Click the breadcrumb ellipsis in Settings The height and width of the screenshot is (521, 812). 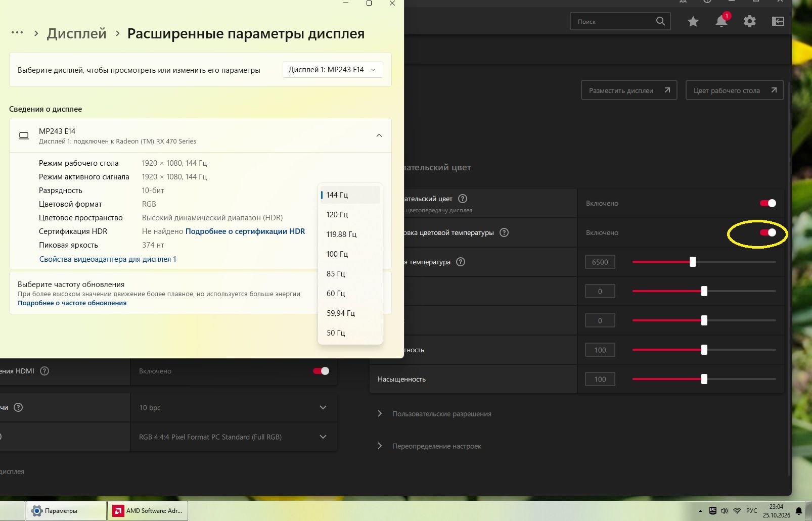(17, 33)
